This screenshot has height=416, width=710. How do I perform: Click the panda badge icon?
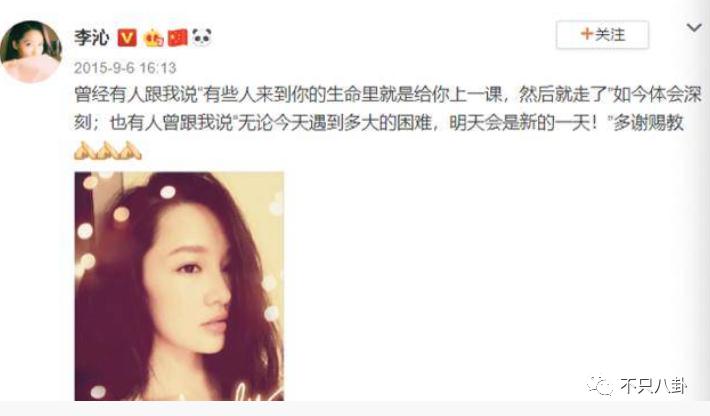coord(202,37)
